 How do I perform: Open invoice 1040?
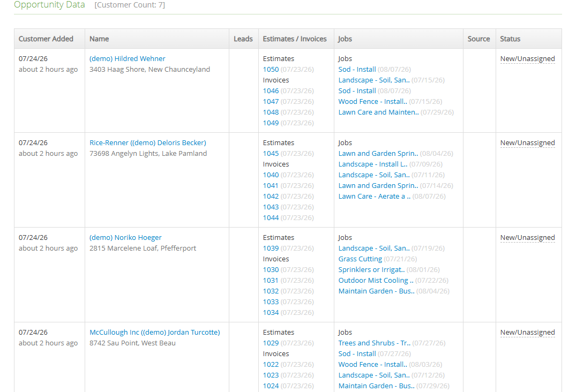click(271, 175)
